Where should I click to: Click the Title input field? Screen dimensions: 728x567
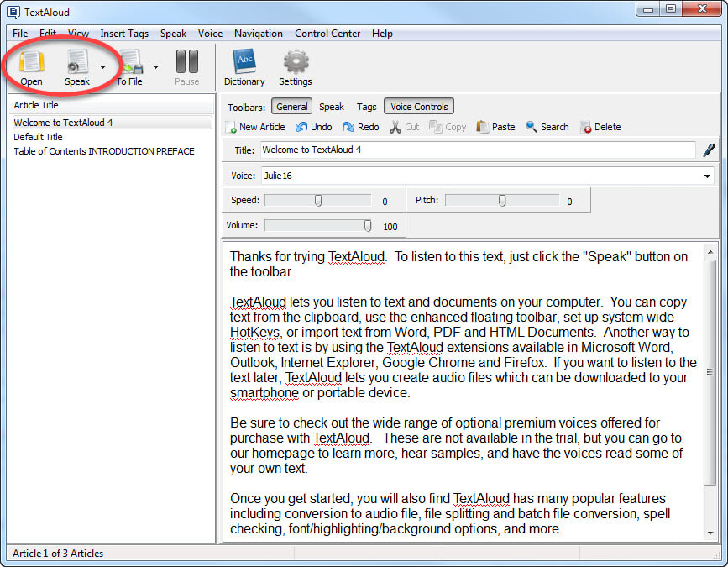tap(477, 150)
